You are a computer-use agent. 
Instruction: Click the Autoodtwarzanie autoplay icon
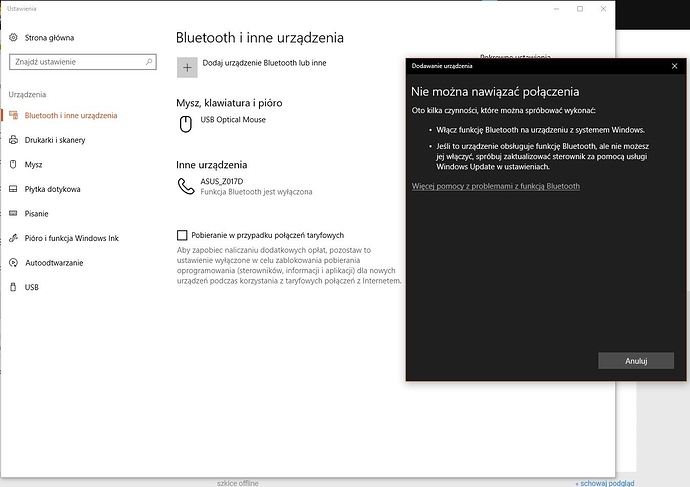pos(13,263)
